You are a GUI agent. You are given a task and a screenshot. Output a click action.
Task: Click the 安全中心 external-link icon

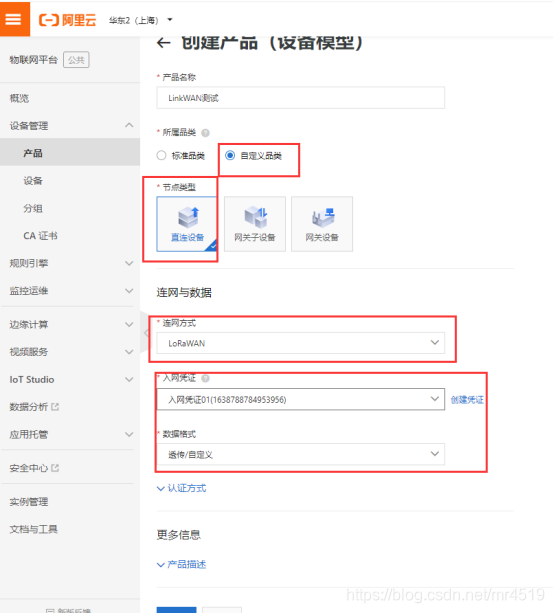(55, 468)
